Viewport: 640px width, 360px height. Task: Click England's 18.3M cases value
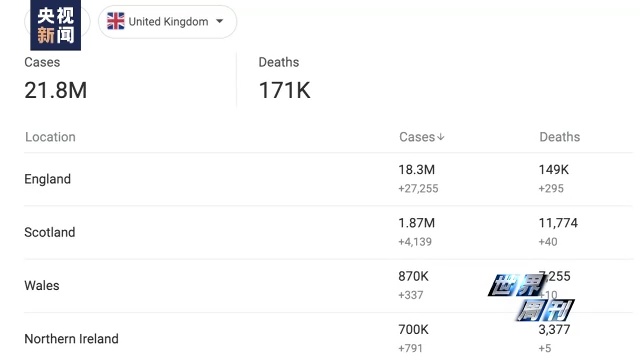click(417, 169)
